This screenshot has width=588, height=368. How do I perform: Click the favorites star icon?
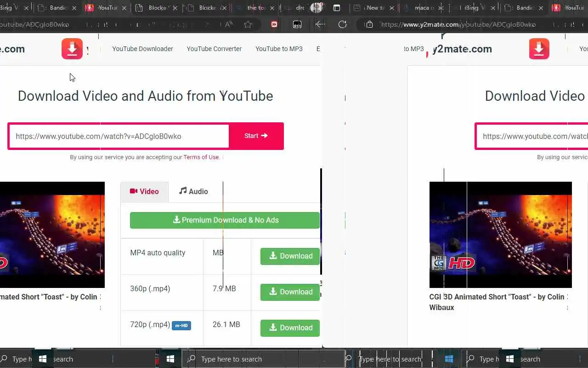(249, 24)
